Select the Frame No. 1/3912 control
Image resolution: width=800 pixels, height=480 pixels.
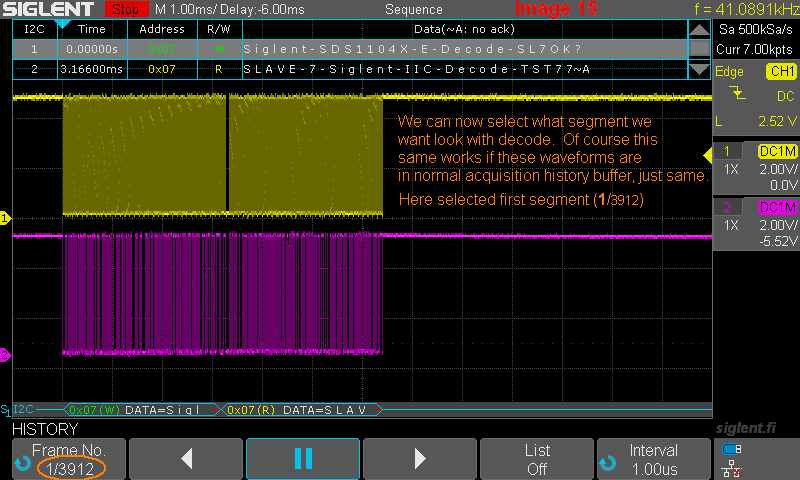69,459
